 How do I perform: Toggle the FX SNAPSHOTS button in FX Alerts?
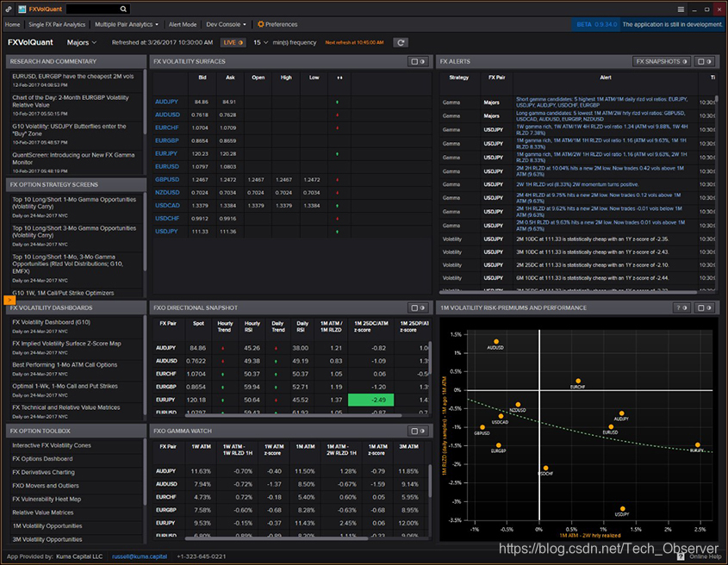click(662, 61)
